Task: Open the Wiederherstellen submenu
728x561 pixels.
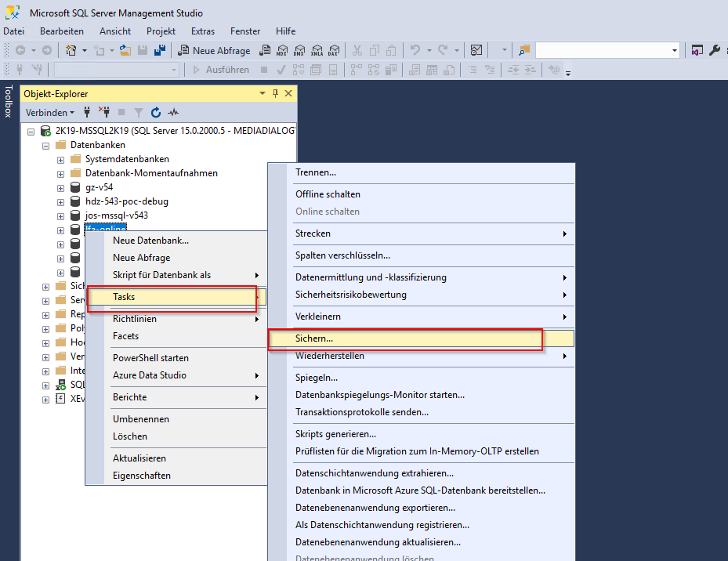Action: [421, 356]
